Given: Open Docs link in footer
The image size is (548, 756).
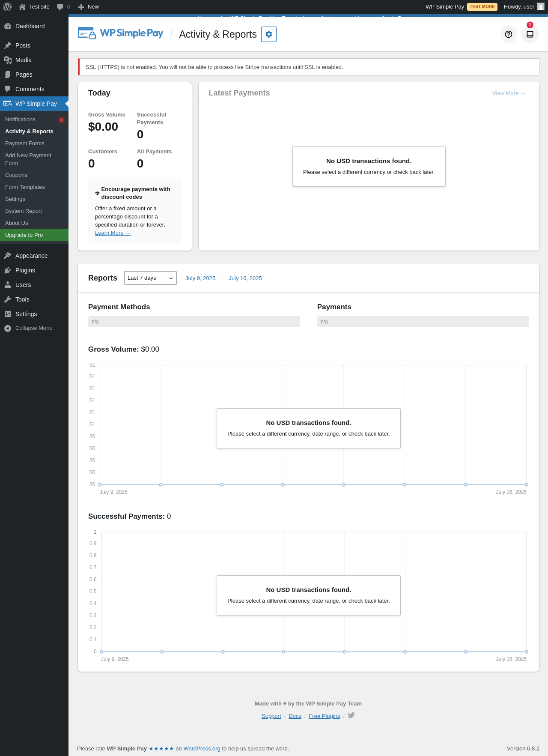Looking at the screenshot, I should pyautogui.click(x=295, y=716).
